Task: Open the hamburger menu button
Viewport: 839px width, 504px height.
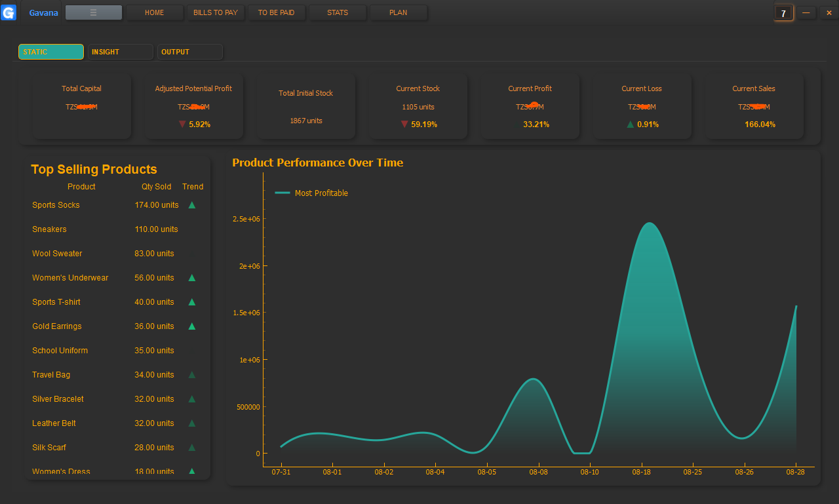Action: click(94, 12)
